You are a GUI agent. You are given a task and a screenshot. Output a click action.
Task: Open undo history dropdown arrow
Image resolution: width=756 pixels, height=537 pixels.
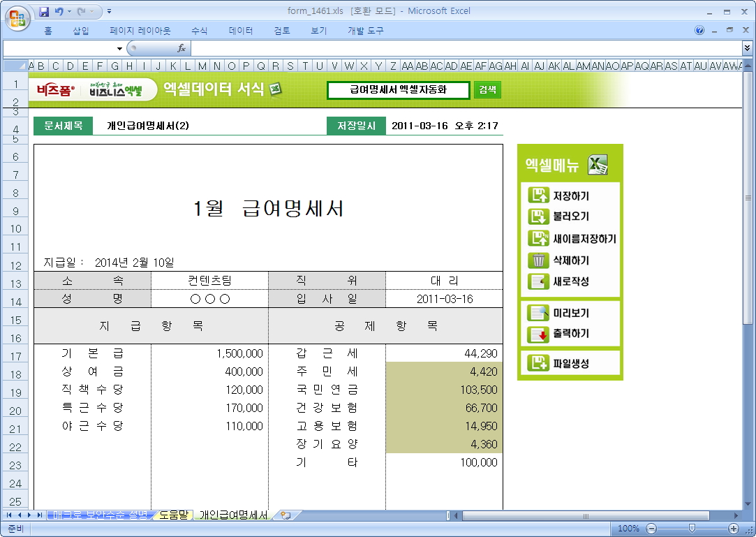pos(69,11)
